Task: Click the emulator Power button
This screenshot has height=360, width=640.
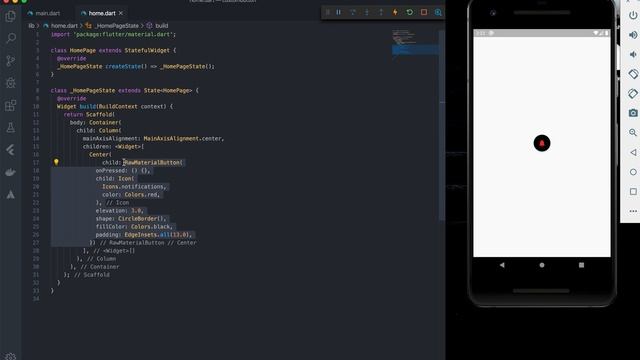Action: (x=633, y=15)
